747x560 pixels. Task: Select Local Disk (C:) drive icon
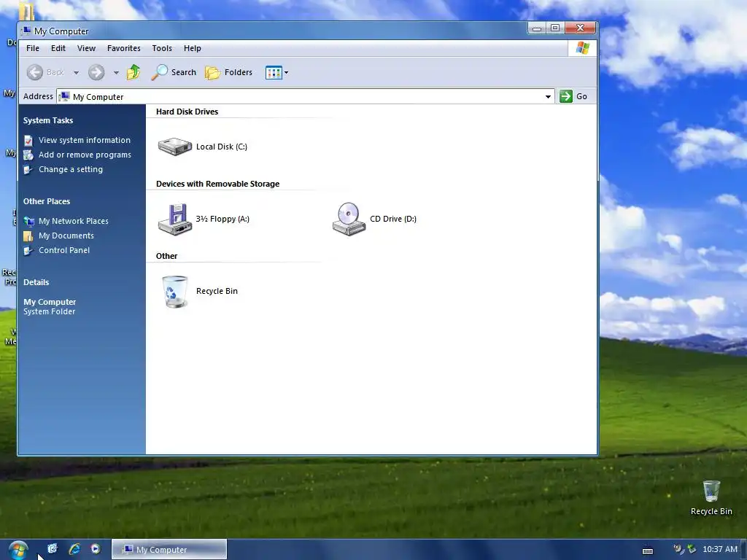175,146
